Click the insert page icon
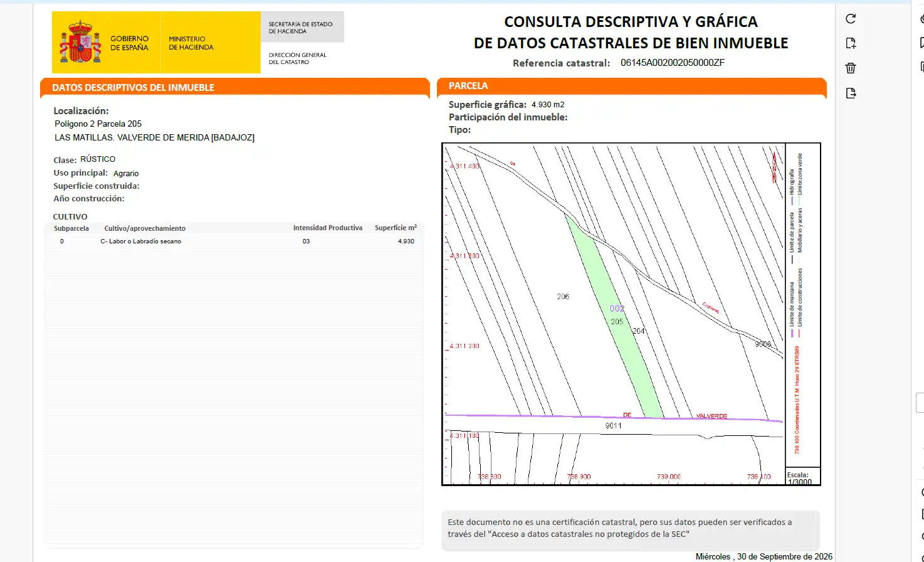924x562 pixels. [x=851, y=43]
